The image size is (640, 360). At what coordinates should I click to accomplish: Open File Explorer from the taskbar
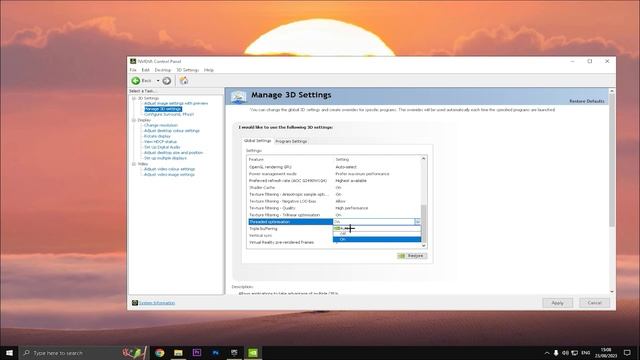(178, 353)
